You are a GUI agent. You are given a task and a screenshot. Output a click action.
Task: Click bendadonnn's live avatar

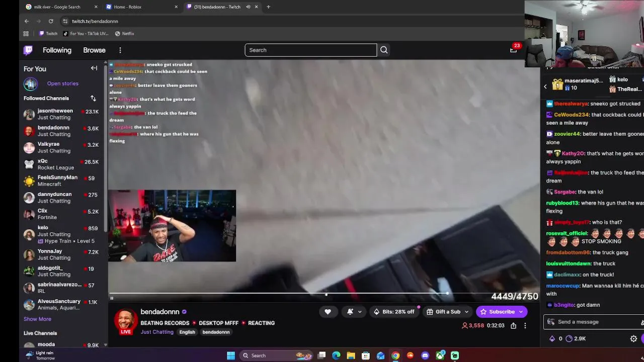[126, 322]
